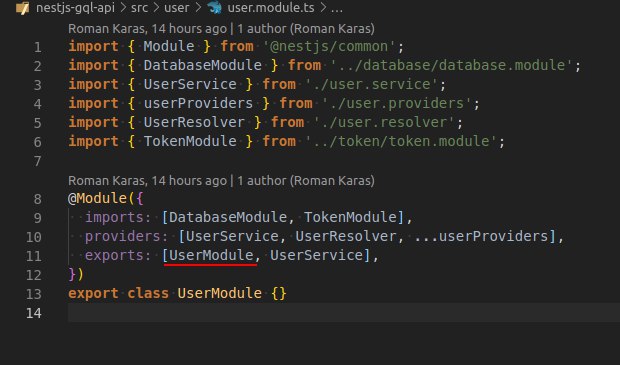Click the @Module decorator on line 8

pyautogui.click(x=97, y=198)
